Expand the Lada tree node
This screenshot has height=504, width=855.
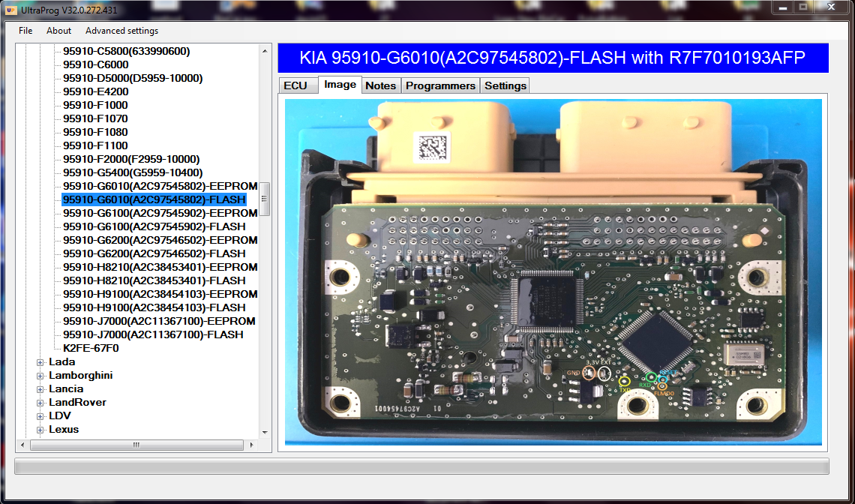click(x=40, y=362)
